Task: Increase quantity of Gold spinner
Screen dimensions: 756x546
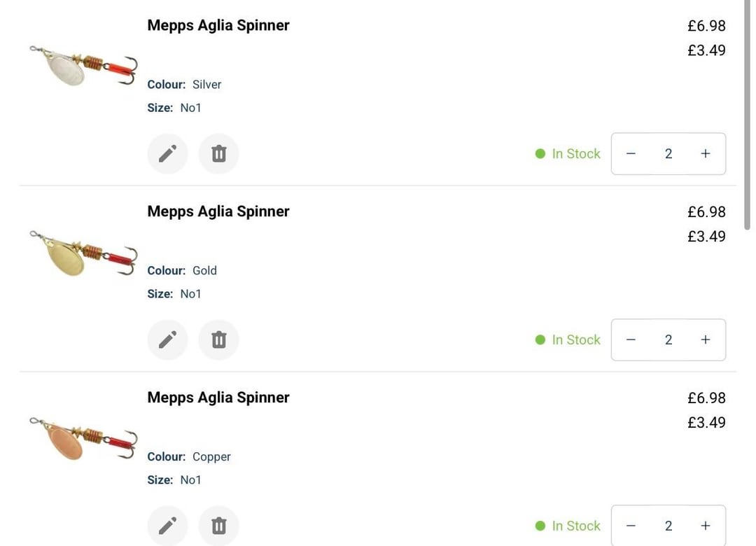Action: [706, 339]
